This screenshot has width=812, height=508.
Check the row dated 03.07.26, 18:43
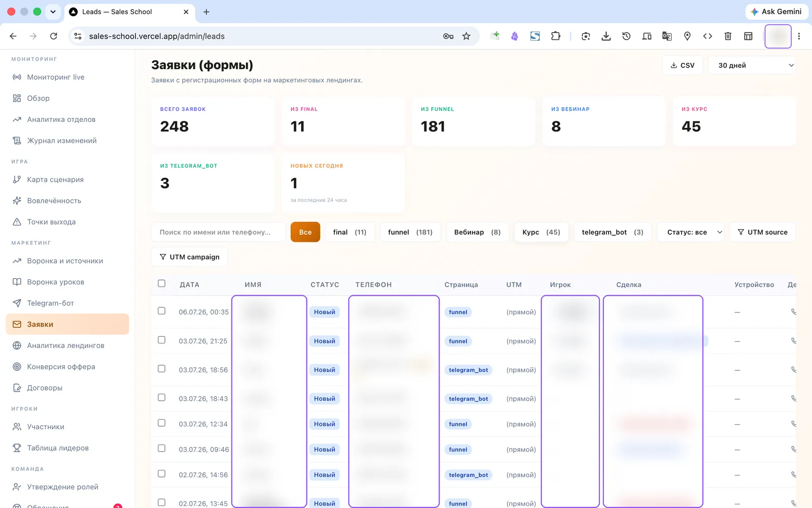tap(161, 398)
